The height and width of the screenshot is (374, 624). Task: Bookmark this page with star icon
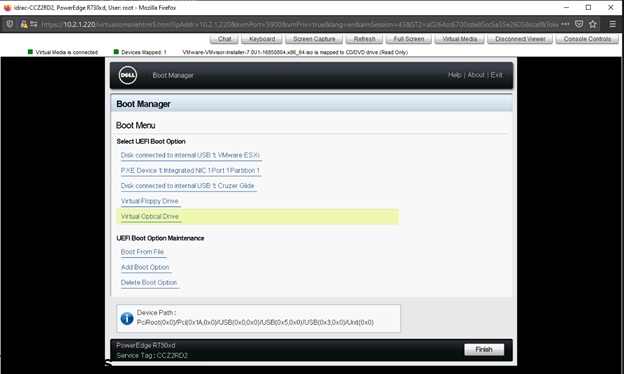(x=593, y=24)
